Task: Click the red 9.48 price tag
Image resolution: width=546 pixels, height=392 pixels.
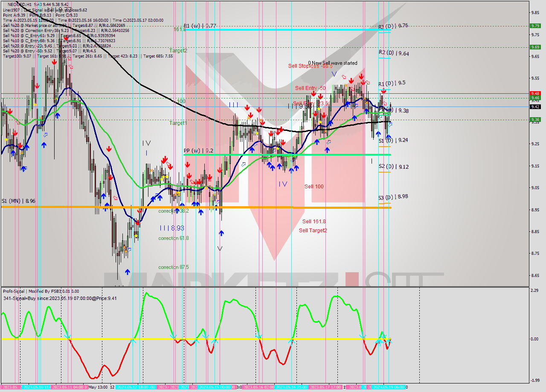Action: [535, 93]
